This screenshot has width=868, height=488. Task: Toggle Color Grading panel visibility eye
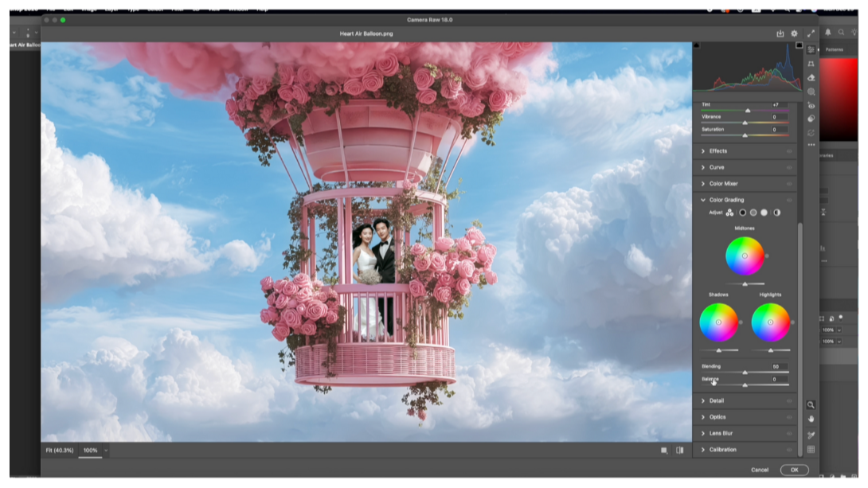pos(789,200)
